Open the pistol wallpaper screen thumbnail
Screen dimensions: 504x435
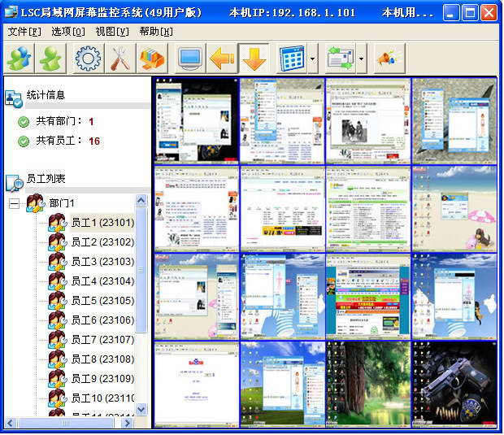tap(454, 385)
